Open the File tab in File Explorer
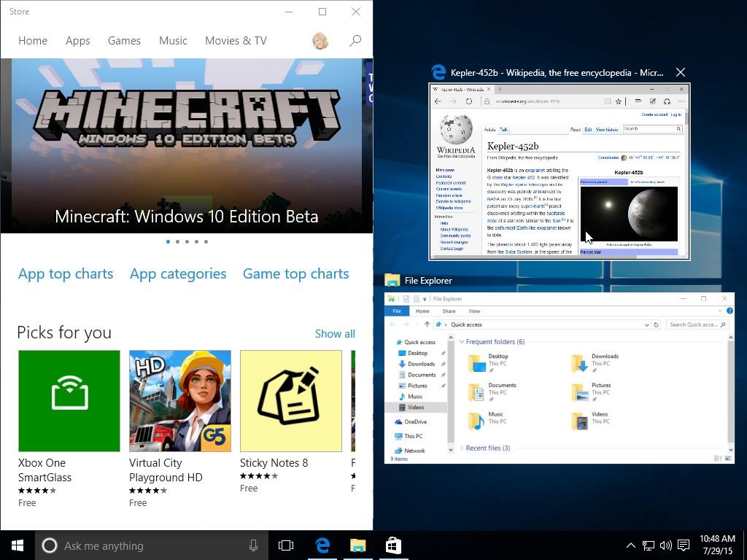Viewport: 747px width, 560px height. coord(396,311)
